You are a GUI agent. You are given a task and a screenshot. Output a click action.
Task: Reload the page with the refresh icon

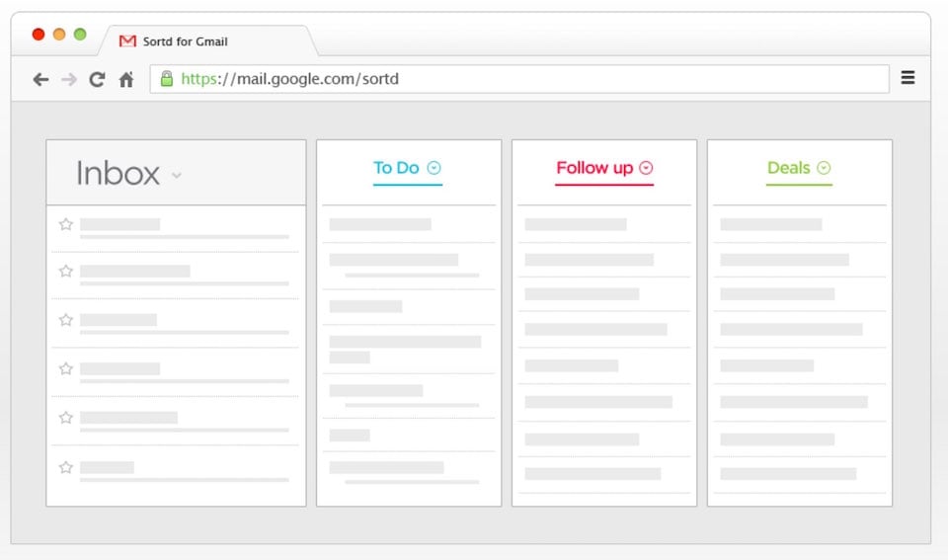coord(97,79)
